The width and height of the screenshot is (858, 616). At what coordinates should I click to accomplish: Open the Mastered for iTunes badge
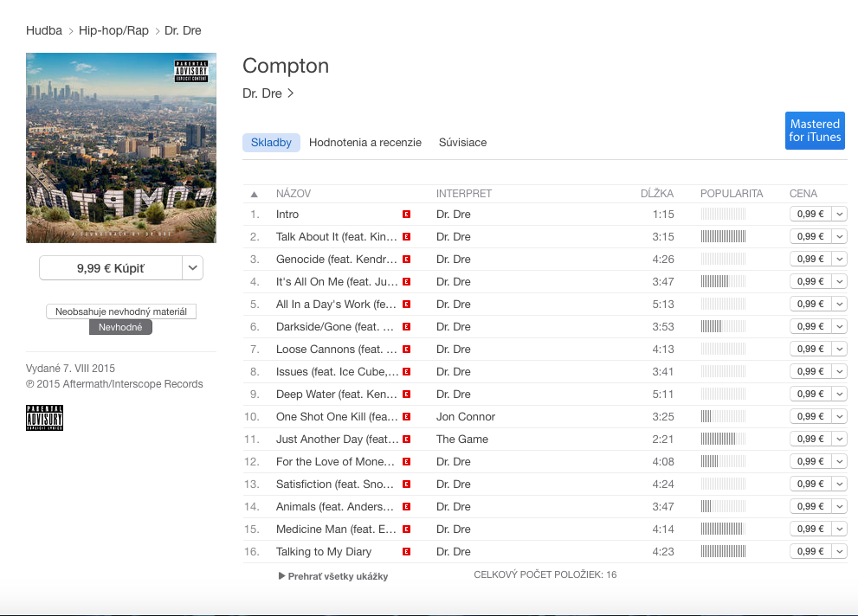(x=815, y=131)
